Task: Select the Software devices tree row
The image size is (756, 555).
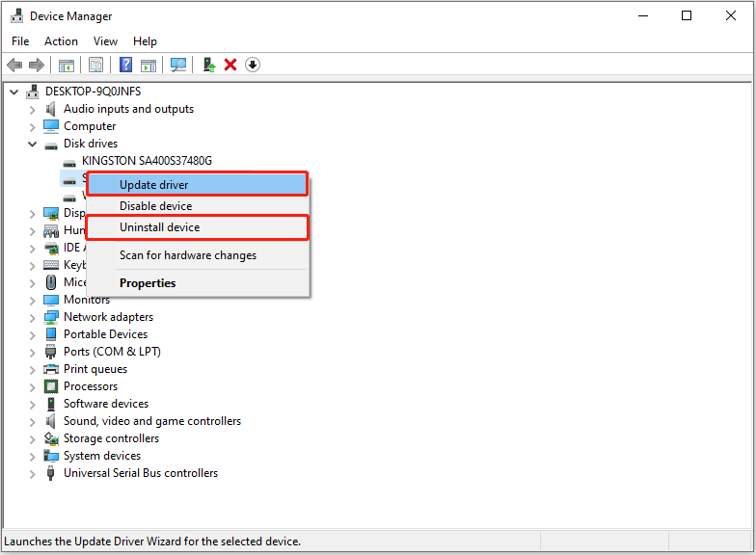Action: [x=106, y=404]
